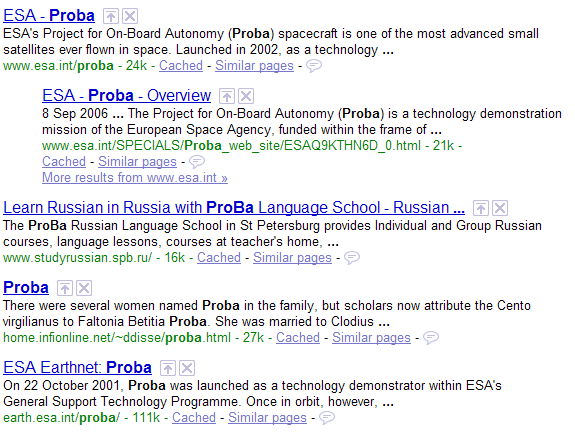Promote the ProBa Language School result
This screenshot has height=436, width=575.
(x=481, y=208)
